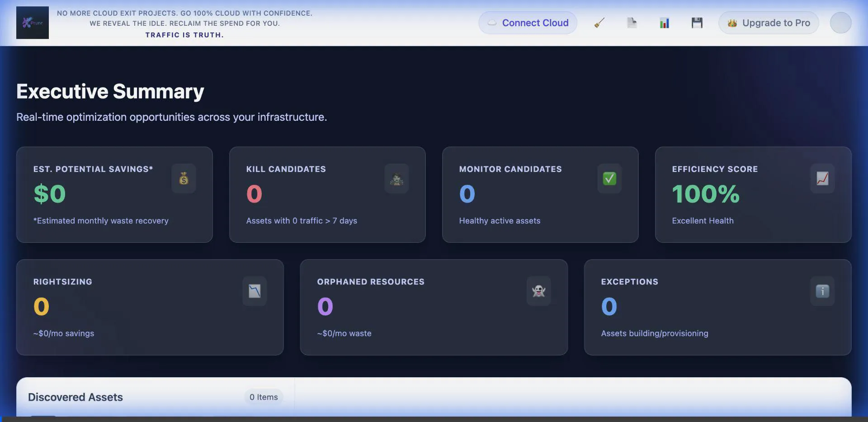Viewport: 868px width, 422px height.
Task: Save dashboard via the floppy disk icon
Action: [697, 23]
